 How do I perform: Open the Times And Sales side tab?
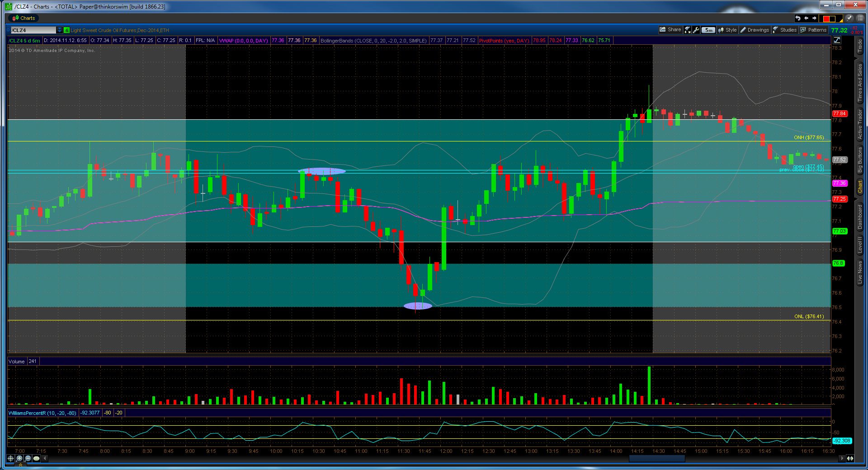pyautogui.click(x=859, y=83)
